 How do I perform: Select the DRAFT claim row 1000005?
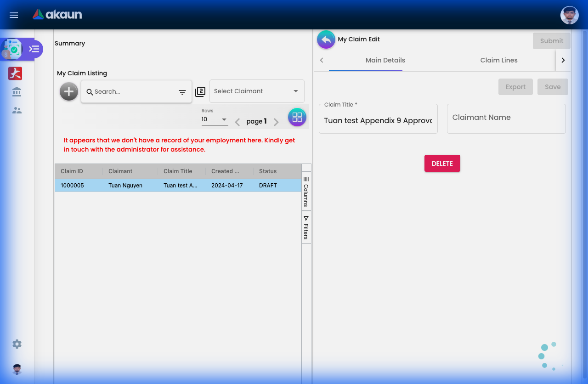(161, 185)
